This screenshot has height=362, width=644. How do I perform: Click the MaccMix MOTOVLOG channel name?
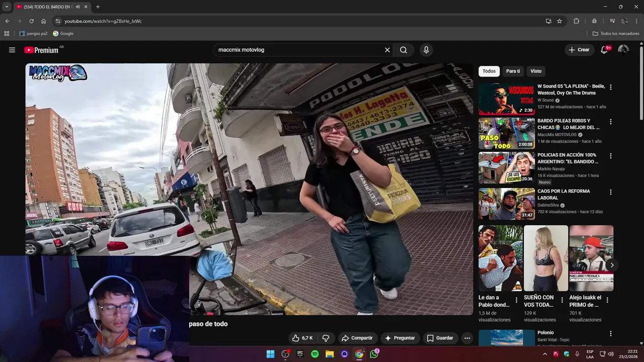click(x=557, y=135)
